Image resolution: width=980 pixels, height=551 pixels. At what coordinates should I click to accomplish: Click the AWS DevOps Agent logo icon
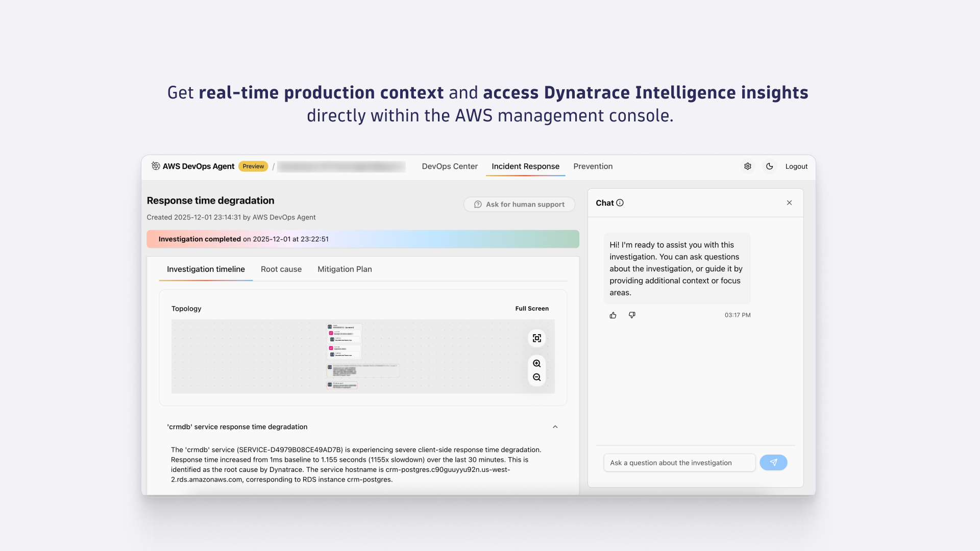[x=155, y=166]
